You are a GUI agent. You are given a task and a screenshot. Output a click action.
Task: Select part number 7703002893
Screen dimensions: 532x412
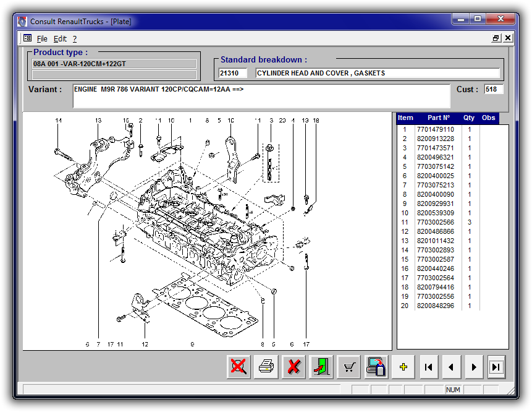(x=436, y=250)
